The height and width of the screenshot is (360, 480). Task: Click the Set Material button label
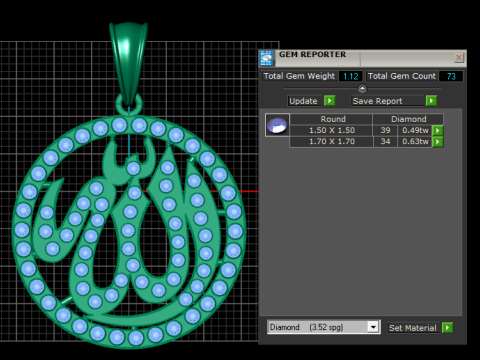[413, 328]
